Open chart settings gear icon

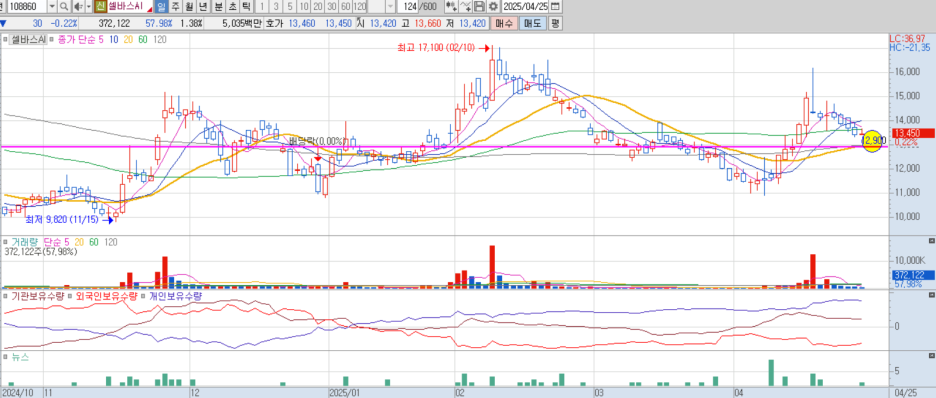493,7
